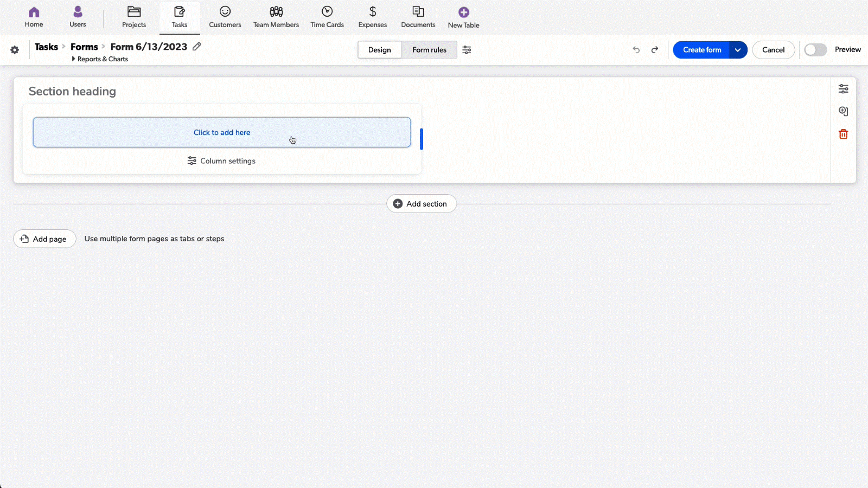
Task: Click pencil icon to rename form
Action: point(197,47)
